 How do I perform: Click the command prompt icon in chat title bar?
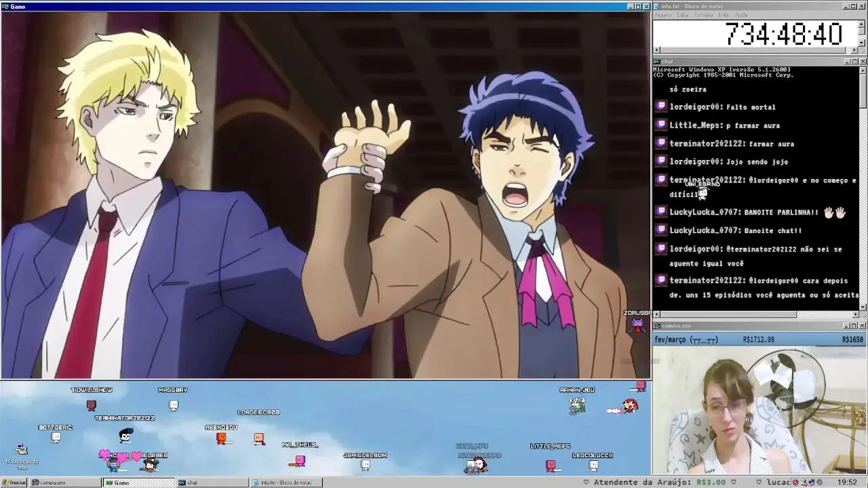pyautogui.click(x=658, y=61)
